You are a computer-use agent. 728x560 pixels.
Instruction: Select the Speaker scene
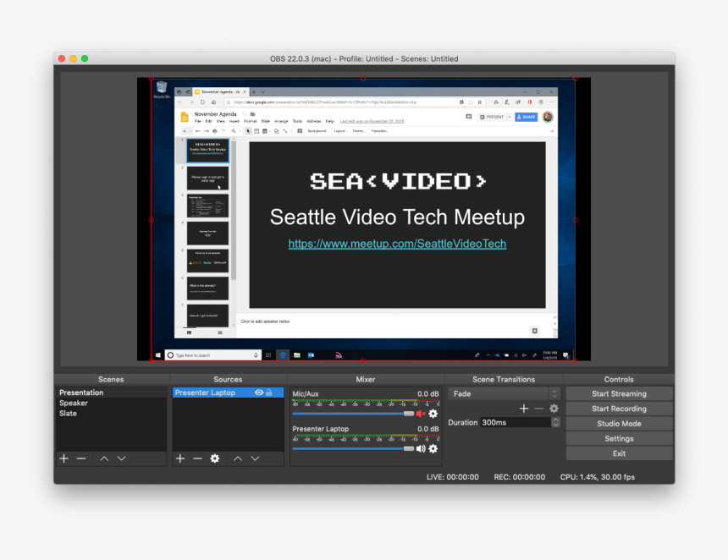point(74,403)
